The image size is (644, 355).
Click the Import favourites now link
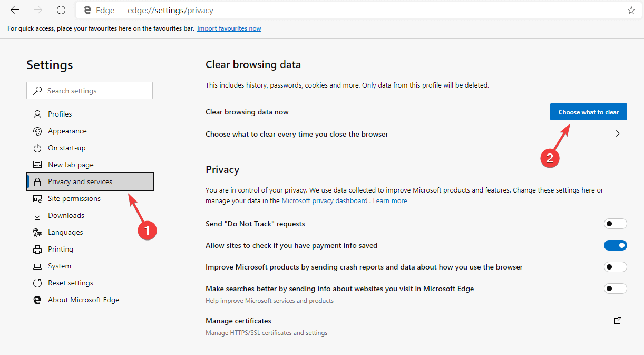229,28
